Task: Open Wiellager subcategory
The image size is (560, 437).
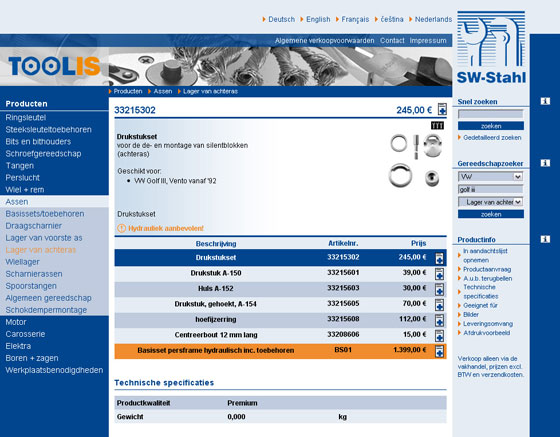Action: point(22,262)
